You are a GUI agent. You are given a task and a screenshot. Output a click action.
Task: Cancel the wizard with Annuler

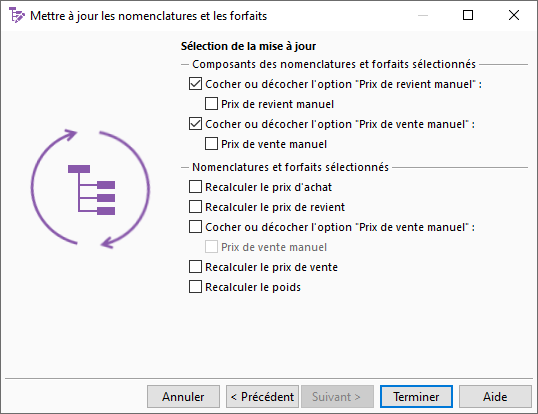coord(183,397)
